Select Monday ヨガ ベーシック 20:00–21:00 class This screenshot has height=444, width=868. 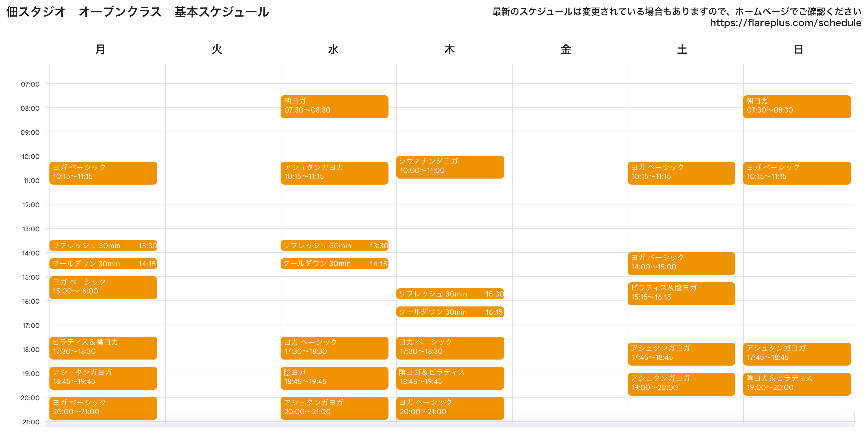[x=103, y=408]
